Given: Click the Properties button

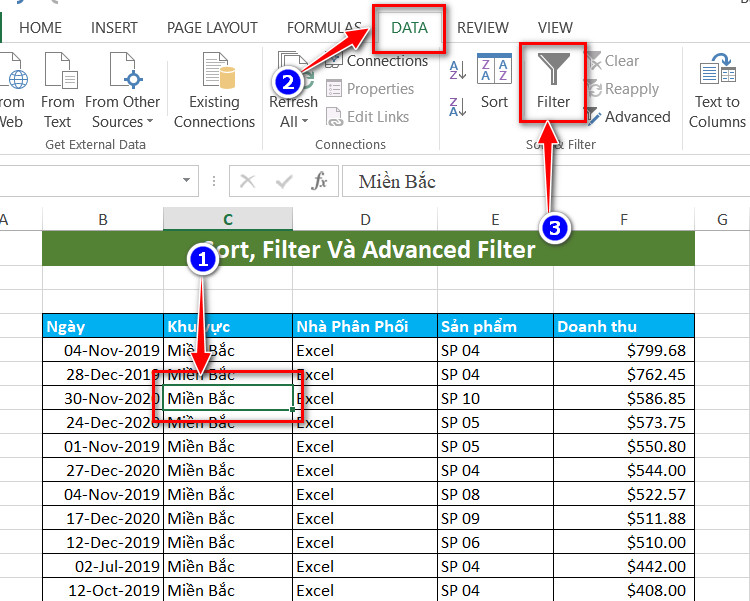Looking at the screenshot, I should tap(370, 89).
